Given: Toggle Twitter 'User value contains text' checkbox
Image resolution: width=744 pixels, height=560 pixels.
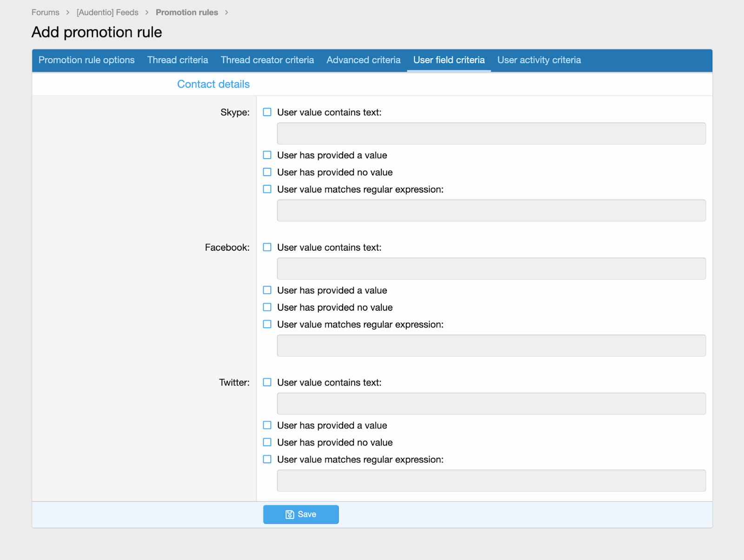Looking at the screenshot, I should pyautogui.click(x=267, y=382).
